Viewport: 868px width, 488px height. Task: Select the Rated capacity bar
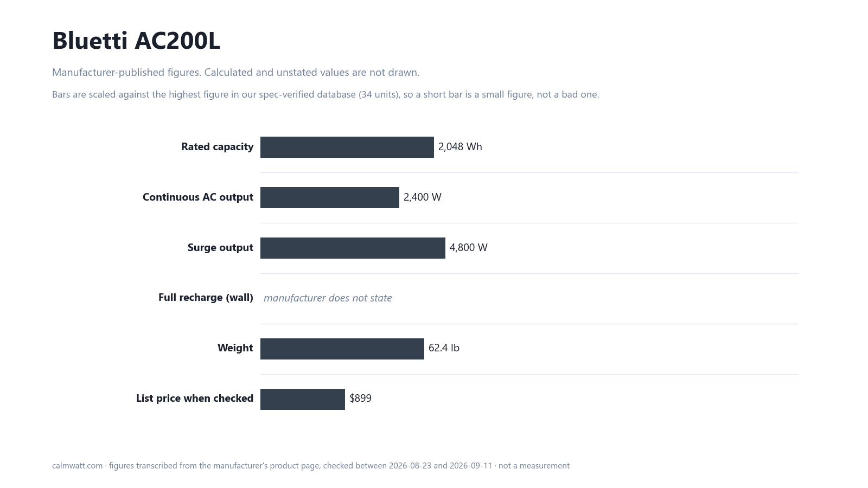tap(347, 147)
